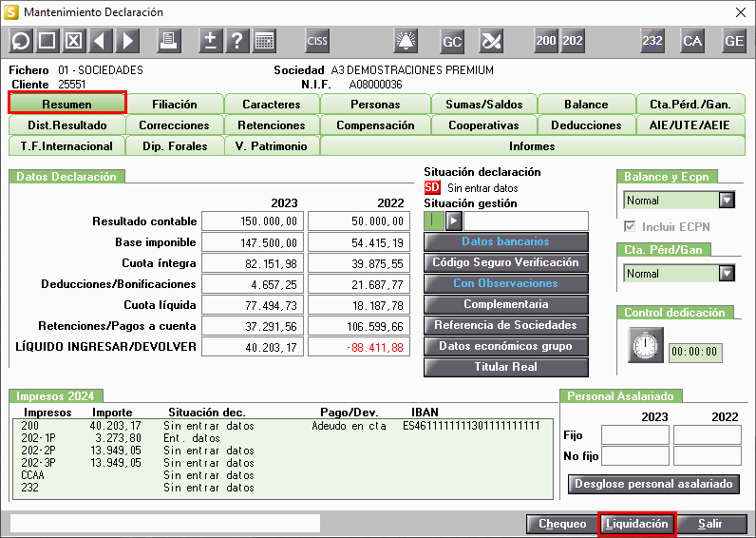
Task: Click the CISS toolbar icon
Action: point(317,41)
